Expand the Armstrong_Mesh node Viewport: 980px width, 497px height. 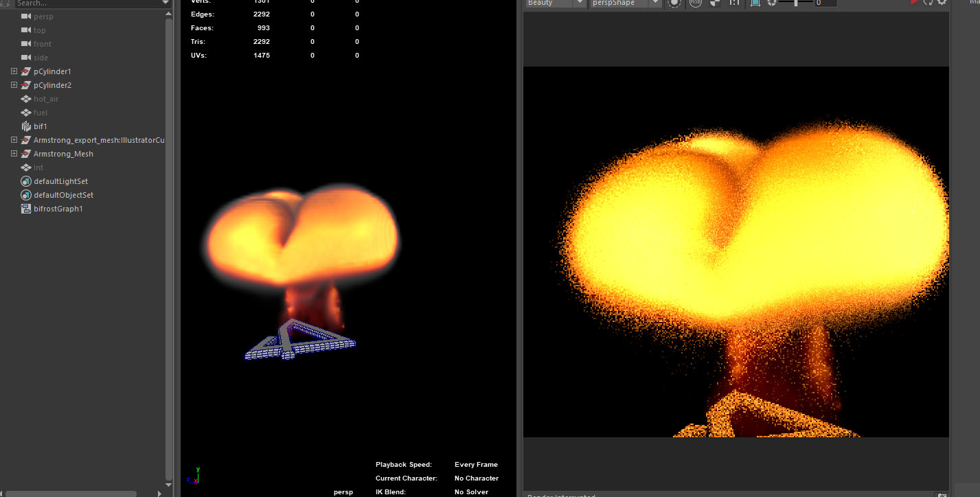[x=14, y=153]
